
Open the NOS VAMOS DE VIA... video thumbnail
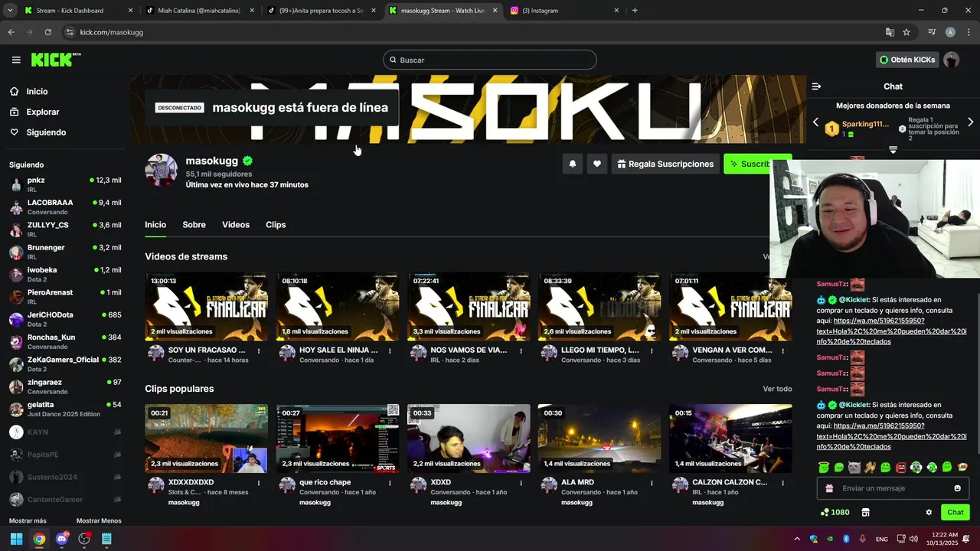pyautogui.click(x=469, y=306)
